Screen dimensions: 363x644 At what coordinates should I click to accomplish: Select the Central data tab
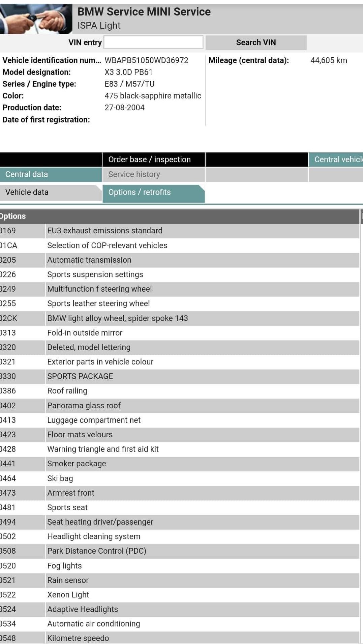(x=51, y=174)
